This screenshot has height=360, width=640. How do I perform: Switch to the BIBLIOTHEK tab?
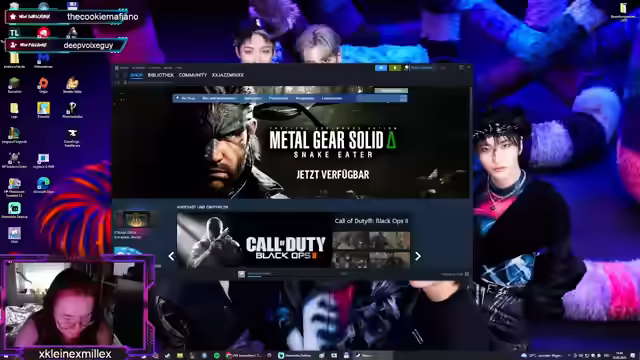coord(161,75)
